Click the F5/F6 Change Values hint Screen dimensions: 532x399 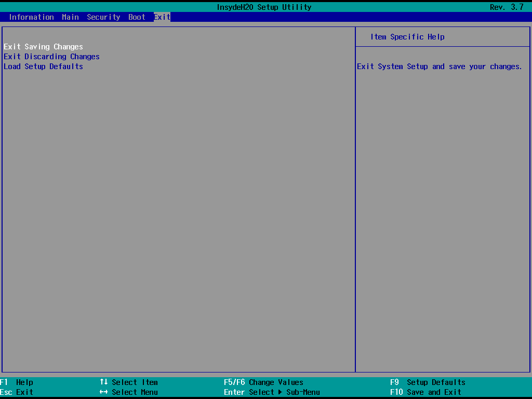pos(263,382)
